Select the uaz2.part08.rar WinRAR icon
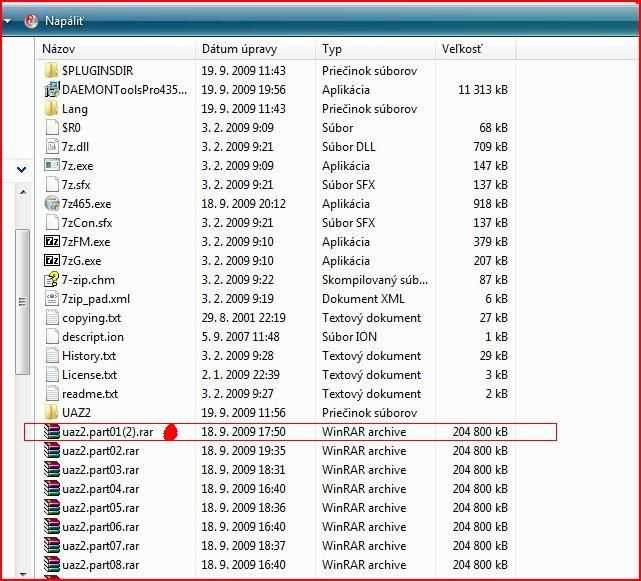This screenshot has height=581, width=641. coord(52,565)
